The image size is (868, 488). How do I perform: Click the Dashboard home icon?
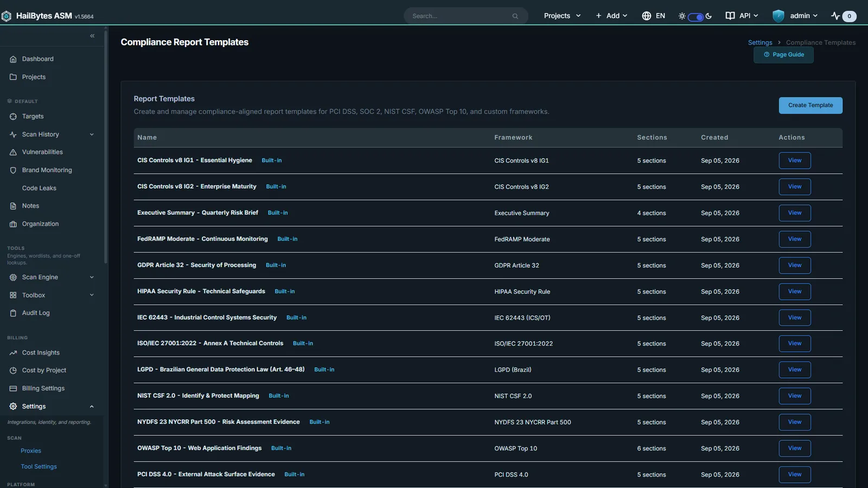click(x=13, y=59)
